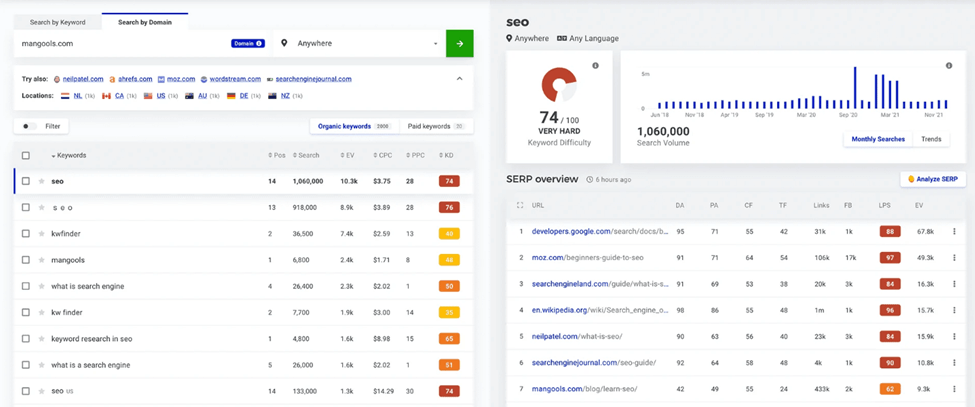
Task: Star the 'mangools' keyword
Action: 42,260
